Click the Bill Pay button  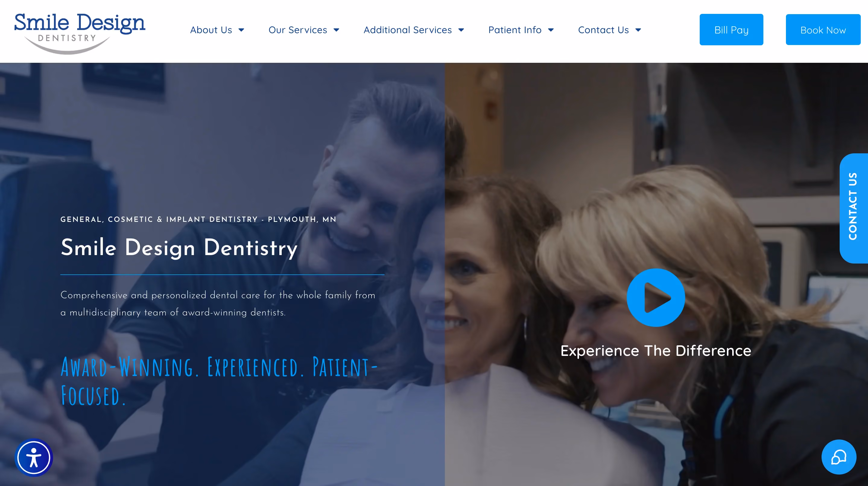pyautogui.click(x=731, y=30)
